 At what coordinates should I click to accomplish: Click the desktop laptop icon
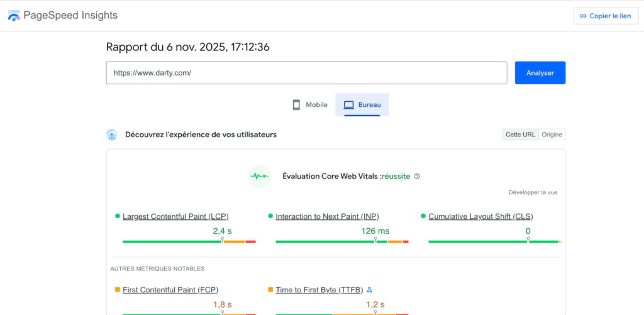click(348, 105)
